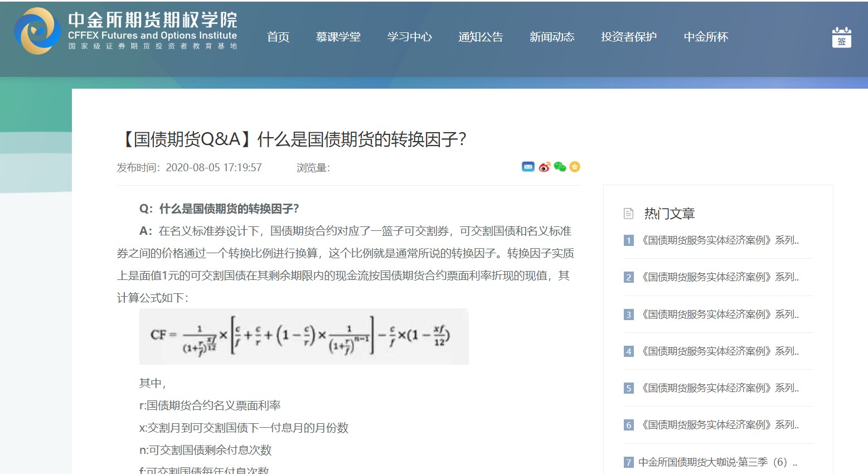This screenshot has height=474, width=868.
Task: Click the CF conversion factor formula image
Action: 304,336
